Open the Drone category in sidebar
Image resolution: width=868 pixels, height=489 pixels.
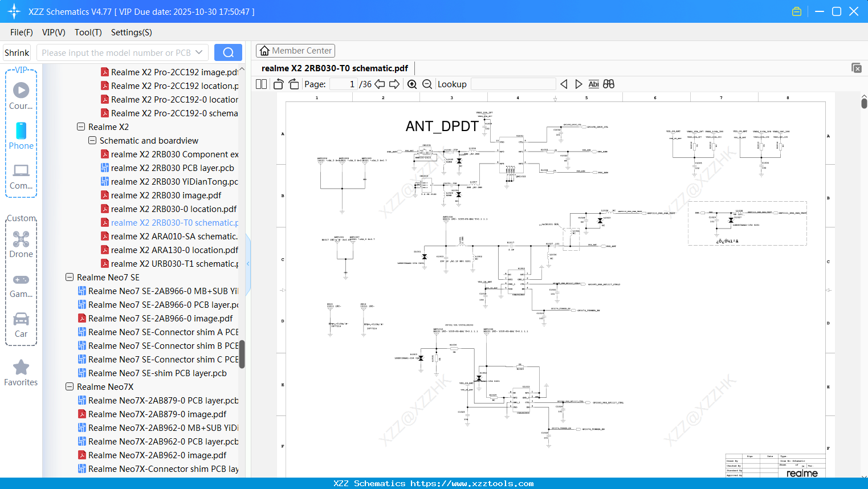coord(21,244)
